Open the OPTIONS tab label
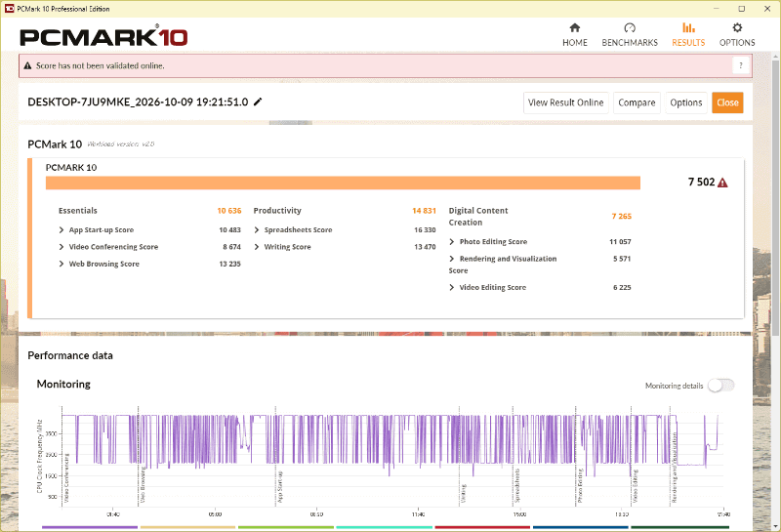 tap(737, 43)
